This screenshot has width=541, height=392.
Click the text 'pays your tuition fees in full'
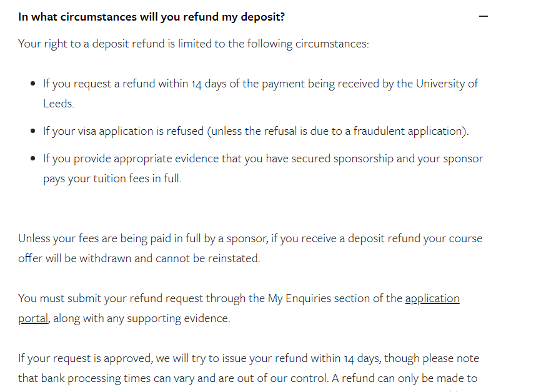(x=112, y=179)
